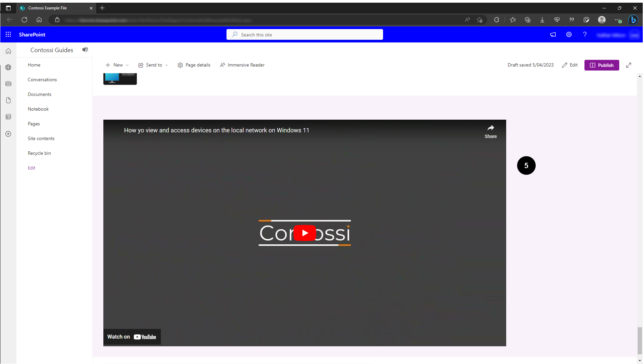Open Site contents in left navigation
The width and height of the screenshot is (643, 364).
coord(41,138)
